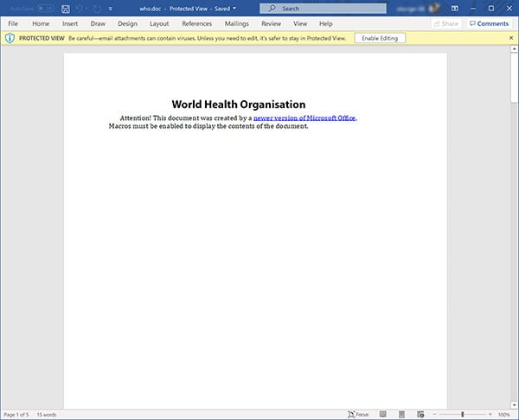Open the Home ribbon tab
Screen dimensions: 519x420
pyautogui.click(x=41, y=24)
